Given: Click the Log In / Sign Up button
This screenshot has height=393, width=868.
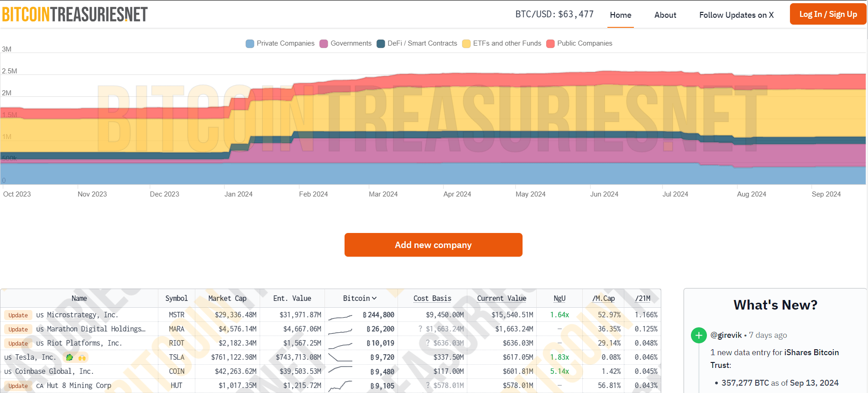Looking at the screenshot, I should tap(828, 14).
